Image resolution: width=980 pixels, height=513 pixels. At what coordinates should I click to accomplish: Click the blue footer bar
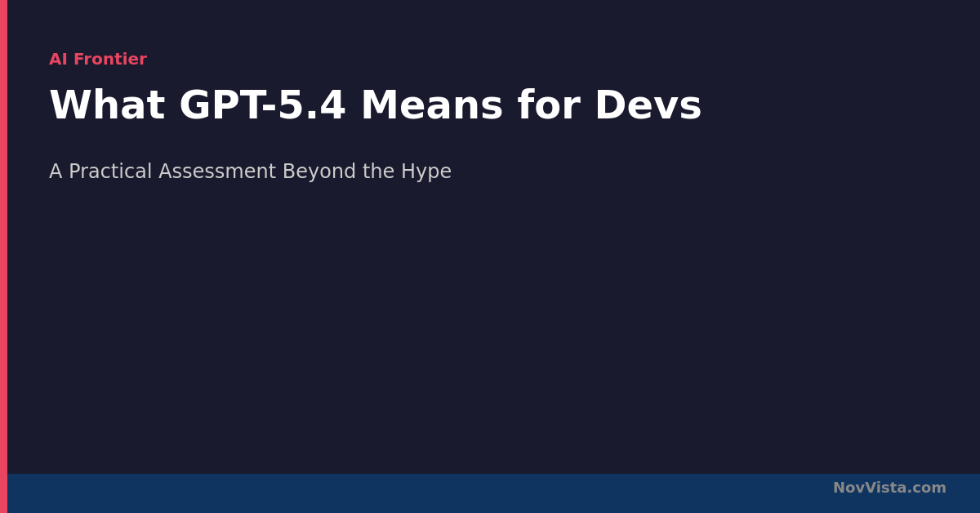pos(408,493)
